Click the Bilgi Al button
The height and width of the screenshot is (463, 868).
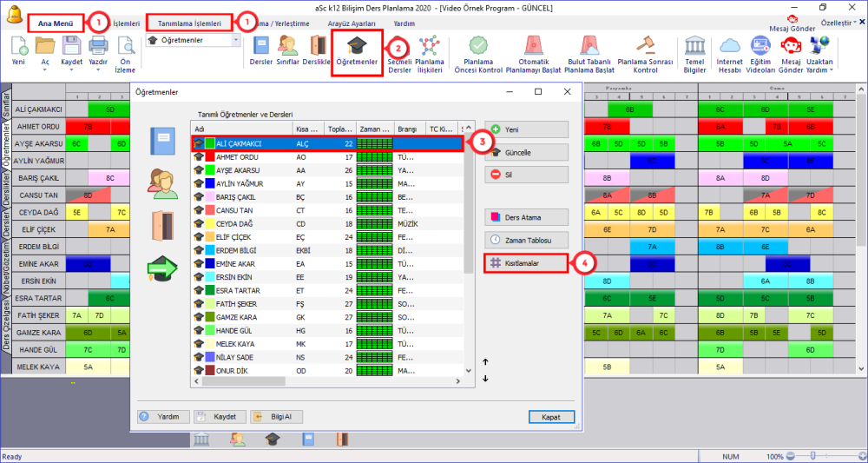276,416
